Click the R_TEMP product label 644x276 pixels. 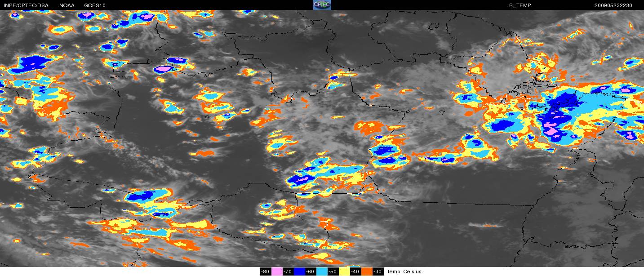[520, 5]
